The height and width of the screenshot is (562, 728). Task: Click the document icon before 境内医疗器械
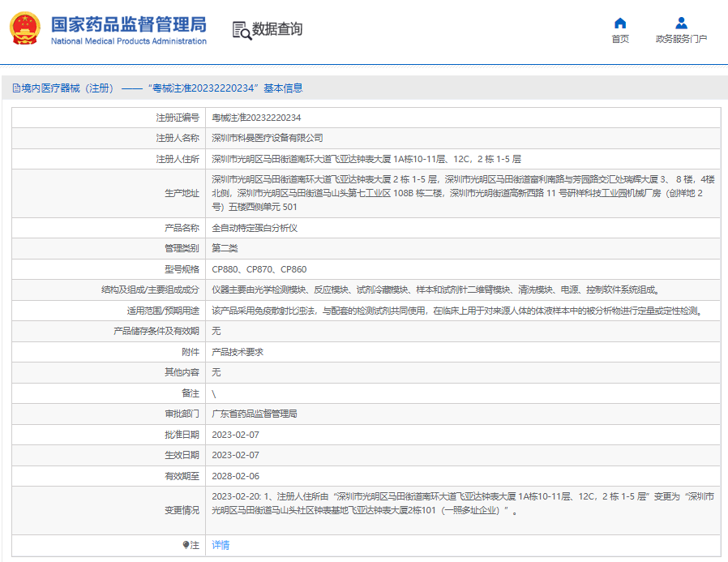[16, 88]
